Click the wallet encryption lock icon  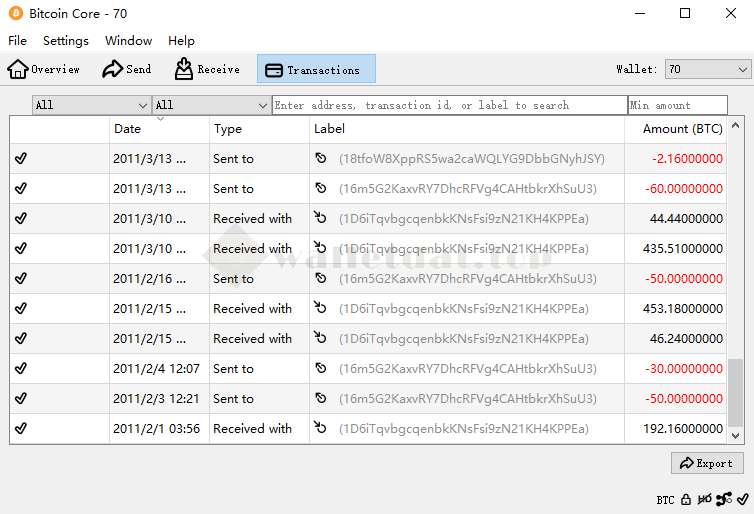686,499
